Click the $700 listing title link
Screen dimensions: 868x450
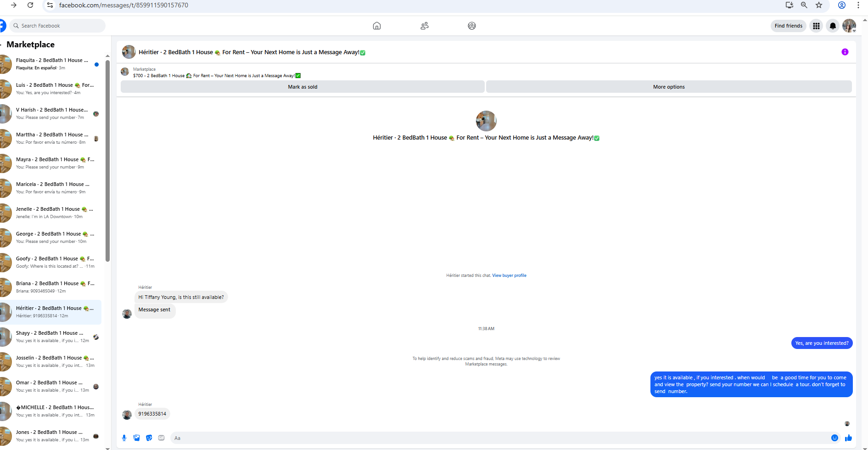[x=217, y=76]
